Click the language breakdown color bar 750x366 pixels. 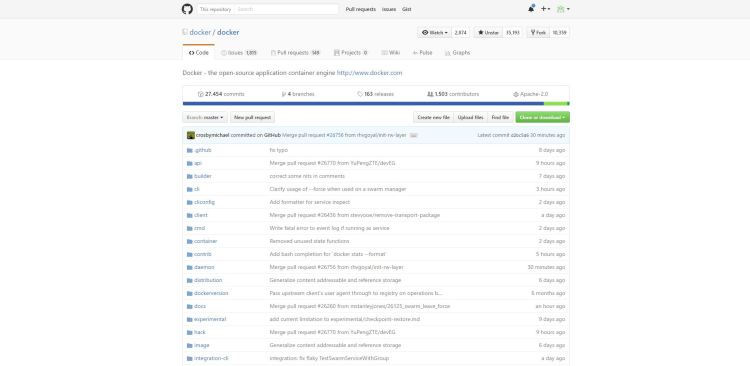coord(376,103)
